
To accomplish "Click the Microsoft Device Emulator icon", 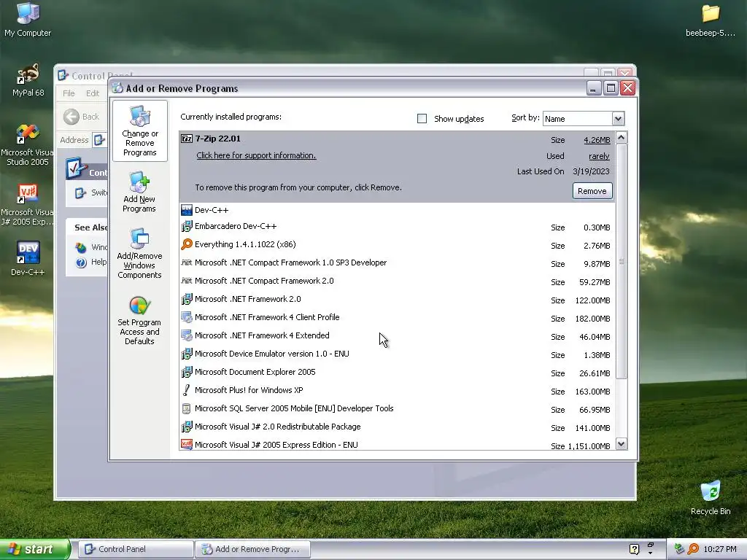I will (187, 354).
